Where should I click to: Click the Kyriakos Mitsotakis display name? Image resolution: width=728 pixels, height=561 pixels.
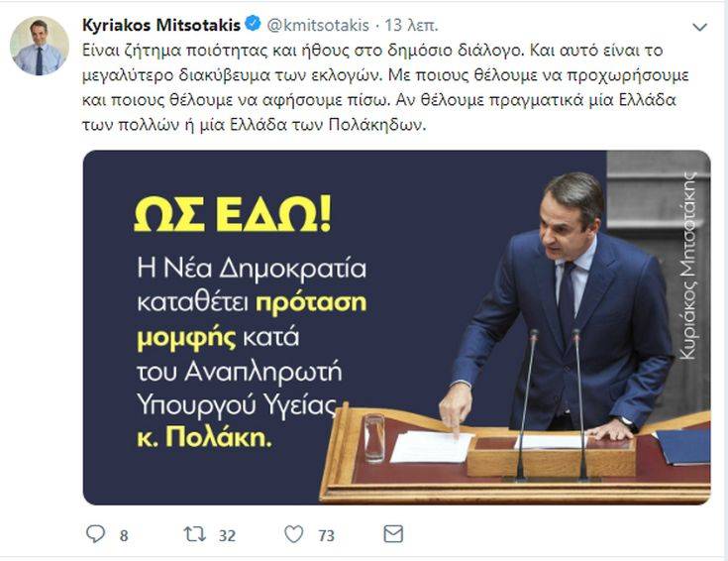[161, 25]
